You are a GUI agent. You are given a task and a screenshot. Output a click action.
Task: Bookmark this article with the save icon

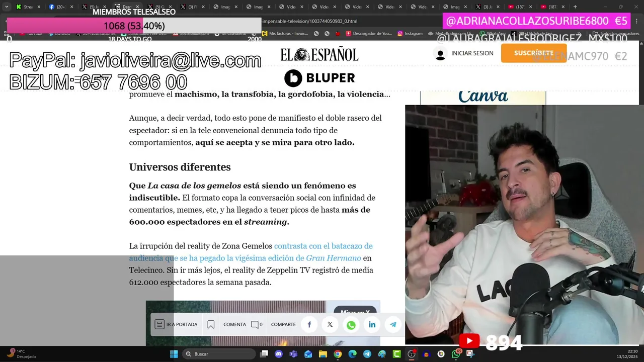[x=211, y=325]
